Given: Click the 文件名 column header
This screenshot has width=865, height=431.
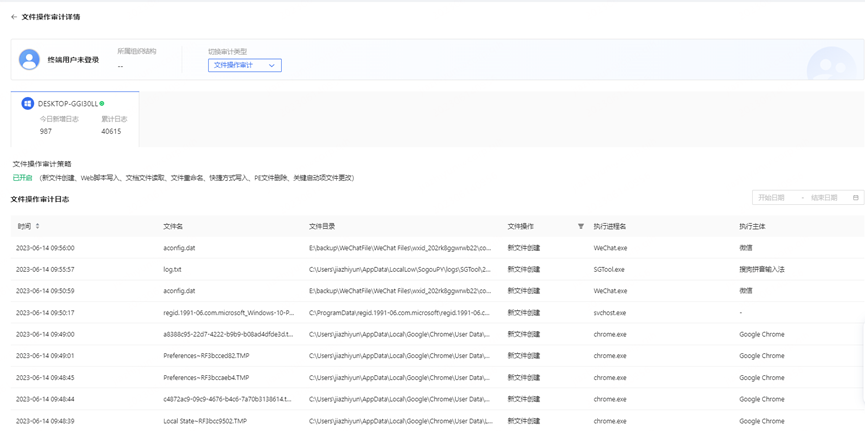Looking at the screenshot, I should point(173,226).
